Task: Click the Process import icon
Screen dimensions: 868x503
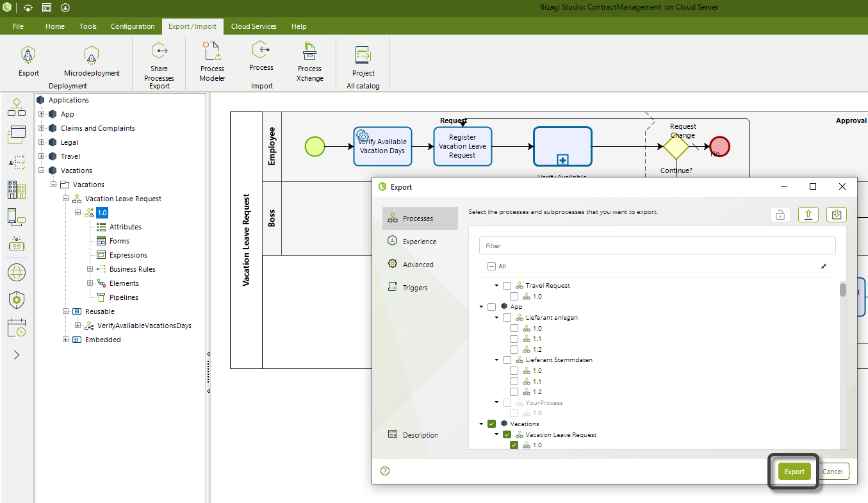Action: tap(261, 50)
